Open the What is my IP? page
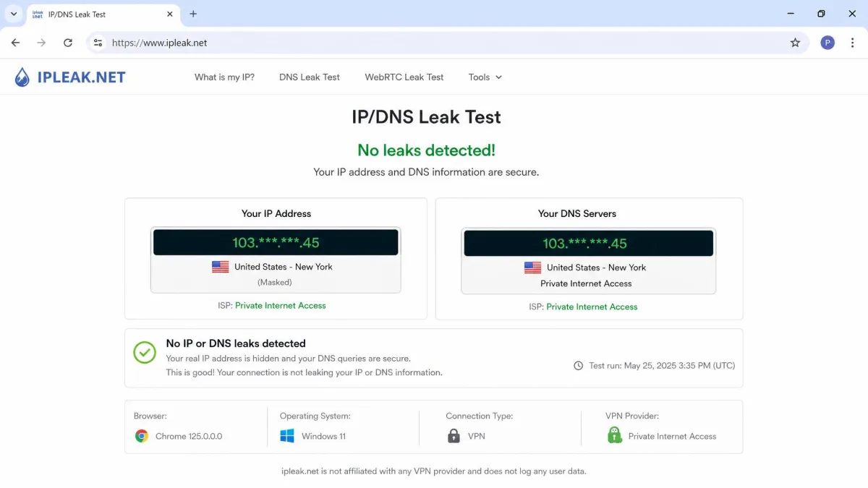Viewport: 868px width, 488px height. click(224, 77)
